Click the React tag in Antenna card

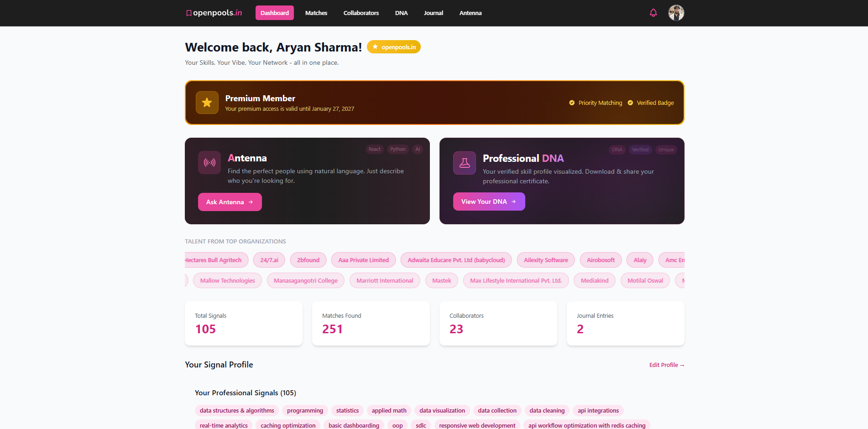coord(374,150)
